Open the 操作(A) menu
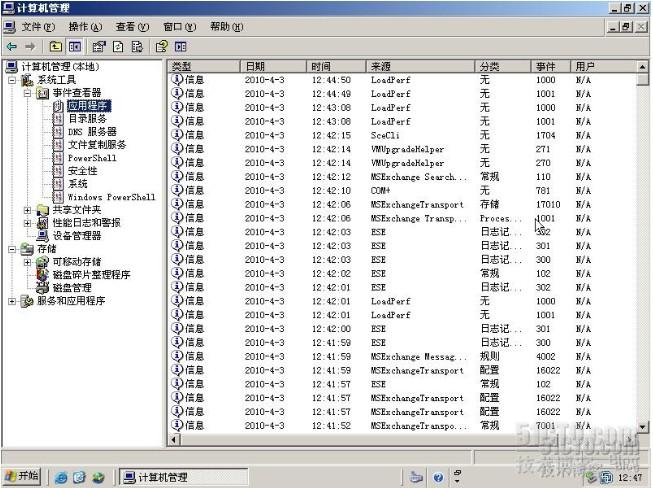 click(85, 27)
